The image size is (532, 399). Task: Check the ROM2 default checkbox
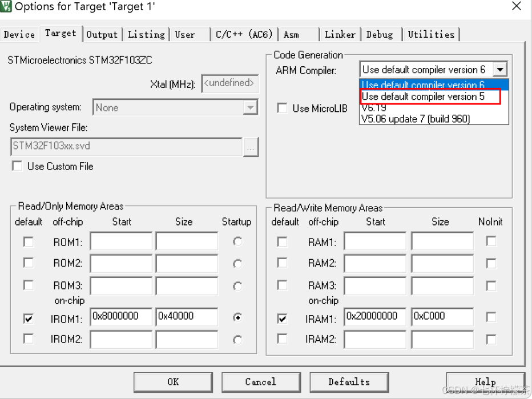pos(29,263)
